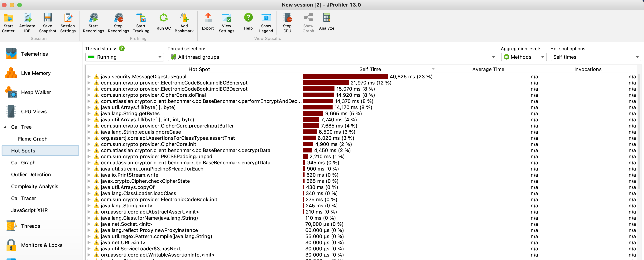Show the Legend
Screen dimensions: 644x260
(266, 22)
